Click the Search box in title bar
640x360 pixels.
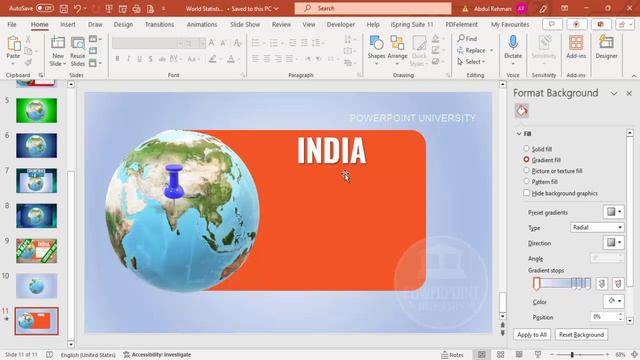pyautogui.click(x=373, y=8)
